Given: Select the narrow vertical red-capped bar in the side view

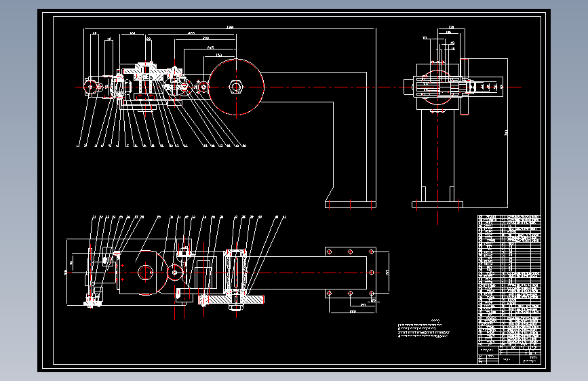Looking at the screenshot, I should click(465, 87).
